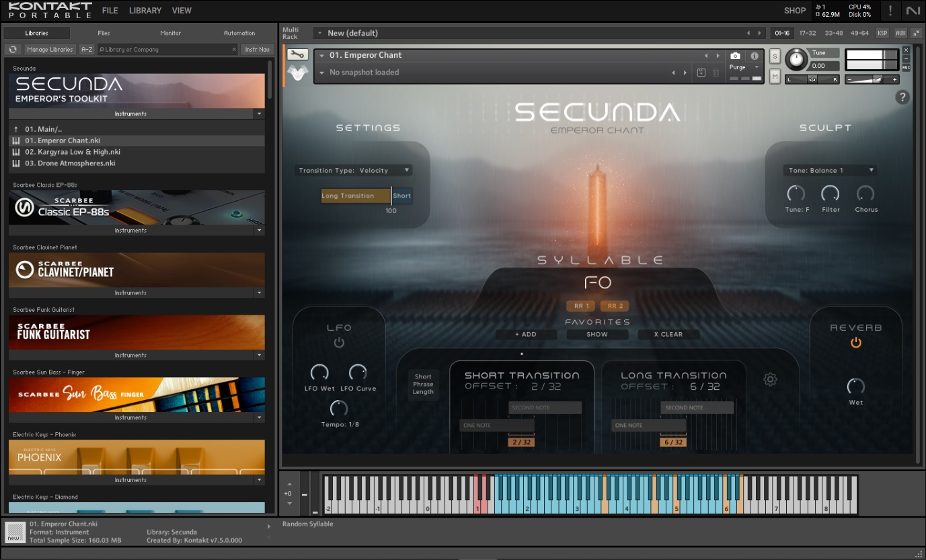The image size is (926, 560).
Task: Click the new instrument icon in the info bar
Action: coord(15,532)
